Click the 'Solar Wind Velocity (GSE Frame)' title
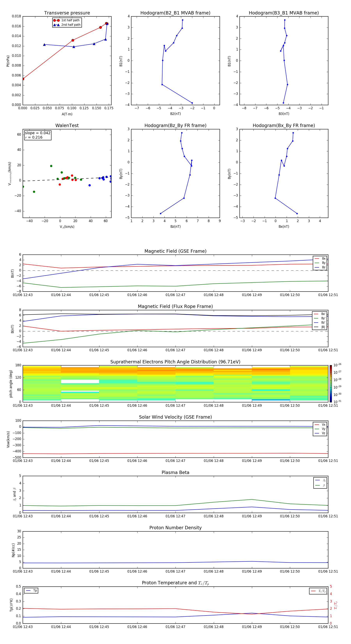 (x=175, y=417)
